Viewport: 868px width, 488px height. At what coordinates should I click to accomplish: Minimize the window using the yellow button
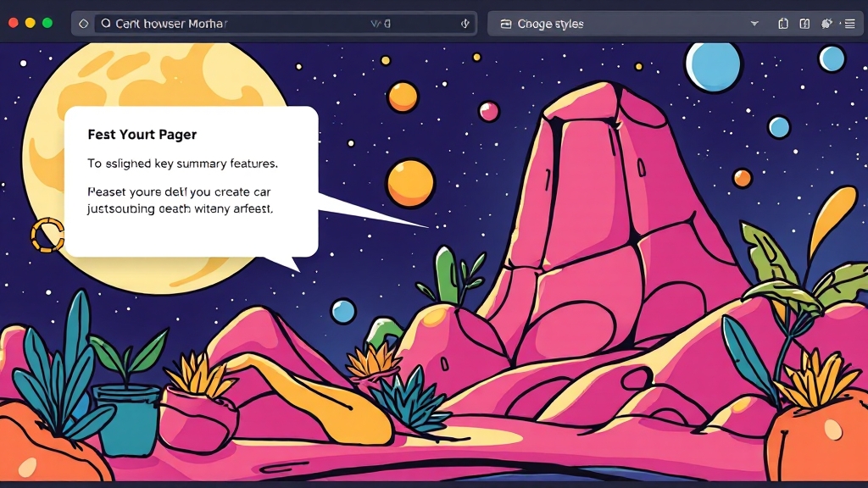coord(30,23)
